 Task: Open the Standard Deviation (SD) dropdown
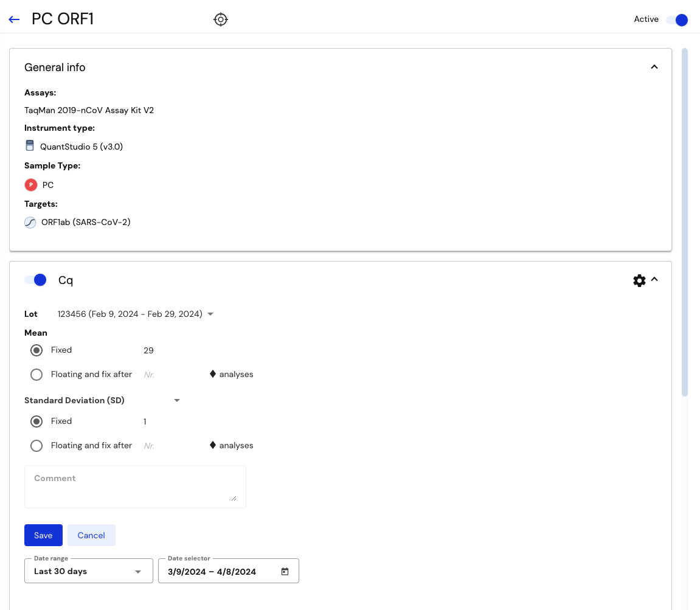pos(103,401)
